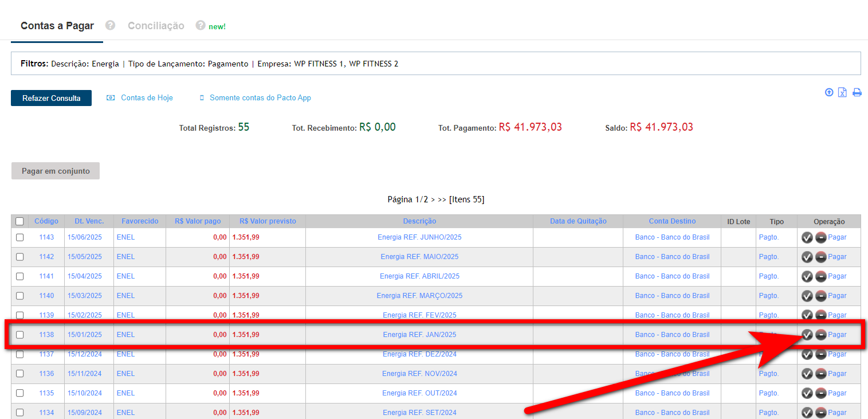Click Pagar link for entry 1140

coord(837,296)
